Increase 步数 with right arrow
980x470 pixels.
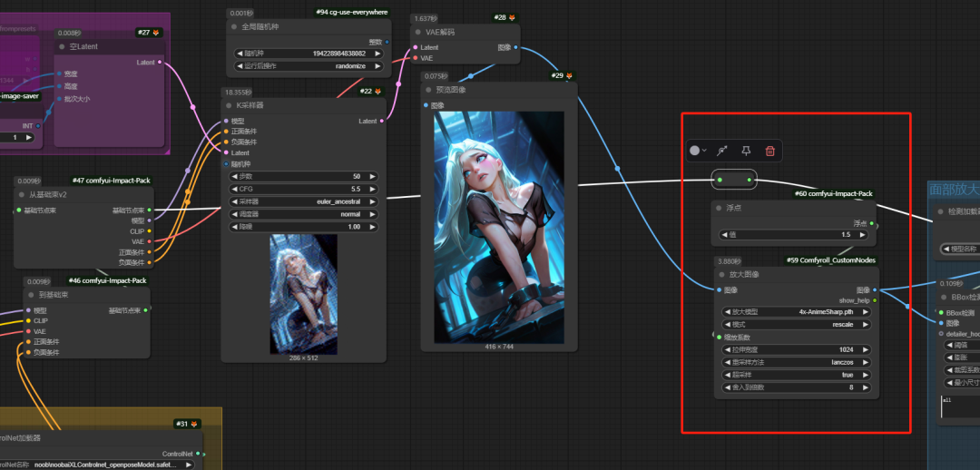pos(373,176)
